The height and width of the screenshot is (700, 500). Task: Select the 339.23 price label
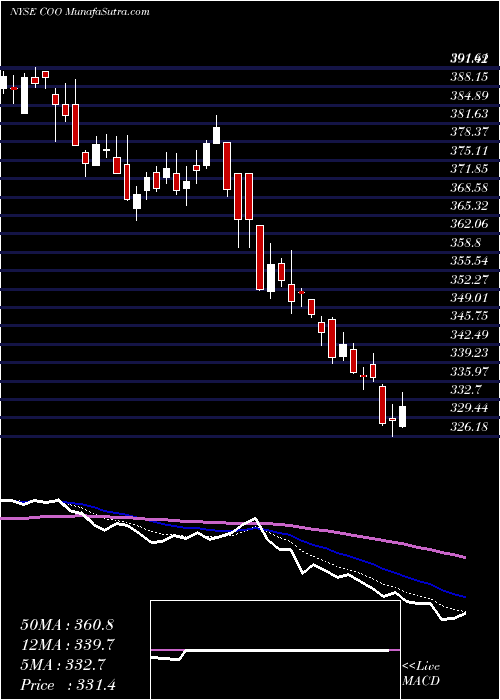(x=469, y=353)
